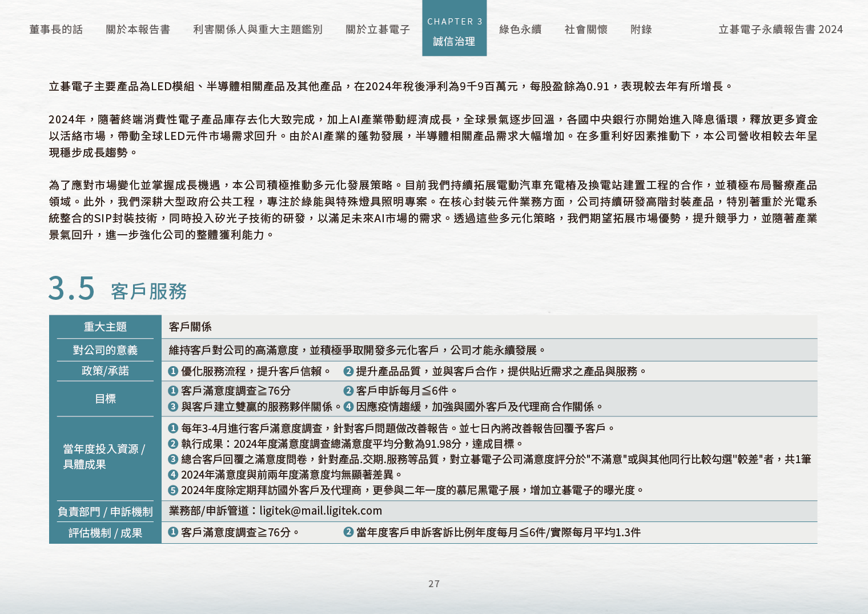Open 社會關懷 chapter tab
Viewport: 868px width, 614px height.
586,29
